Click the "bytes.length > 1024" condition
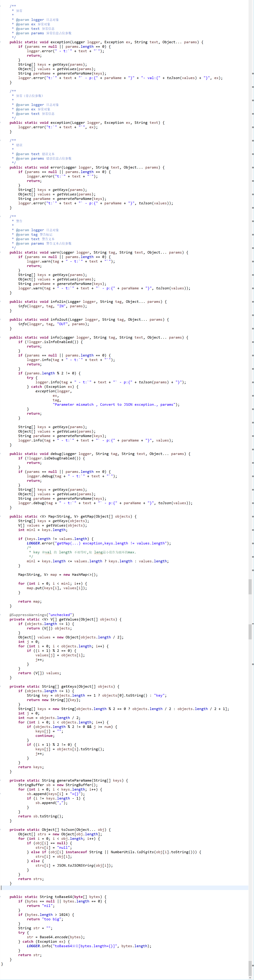 pyautogui.click(x=47, y=915)
